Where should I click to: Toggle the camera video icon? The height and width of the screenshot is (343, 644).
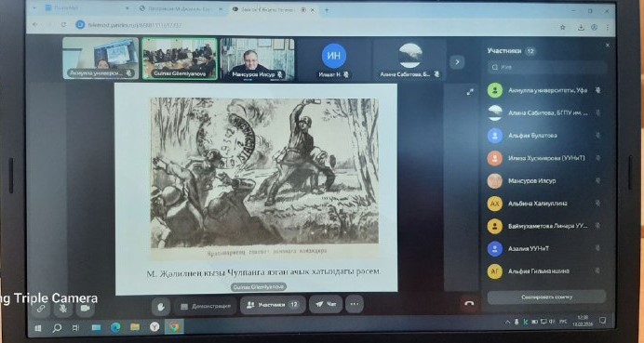pyautogui.click(x=85, y=308)
